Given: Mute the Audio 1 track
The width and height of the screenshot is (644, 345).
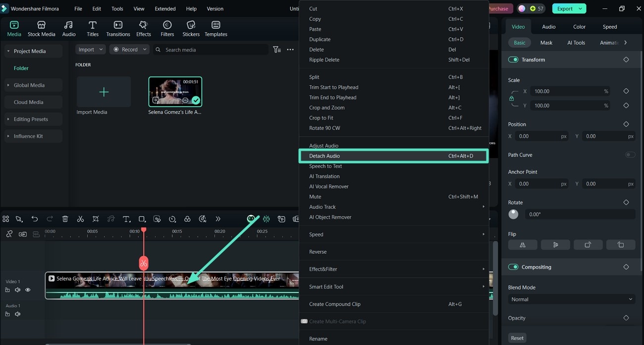Looking at the screenshot, I should pyautogui.click(x=17, y=314).
